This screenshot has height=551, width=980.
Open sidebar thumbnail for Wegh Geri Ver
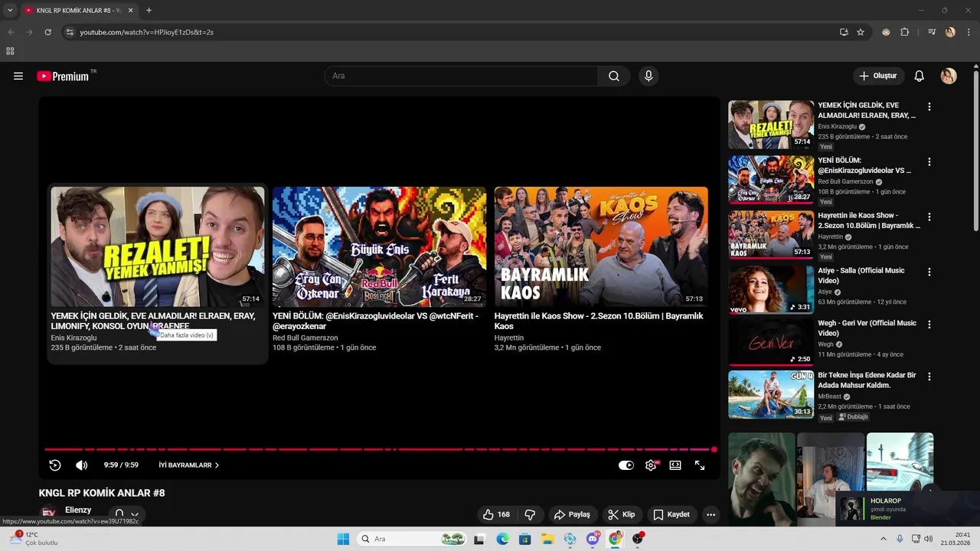point(771,341)
